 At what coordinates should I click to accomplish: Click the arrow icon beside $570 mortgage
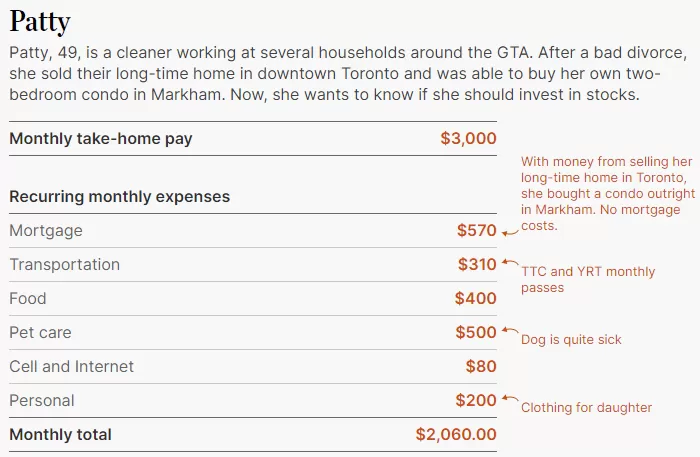point(510,232)
